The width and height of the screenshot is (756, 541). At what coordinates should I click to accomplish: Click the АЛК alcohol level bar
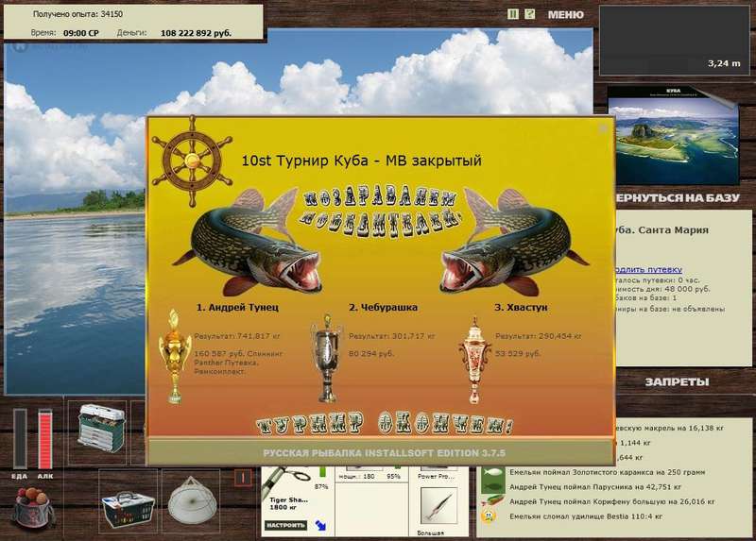coord(44,439)
